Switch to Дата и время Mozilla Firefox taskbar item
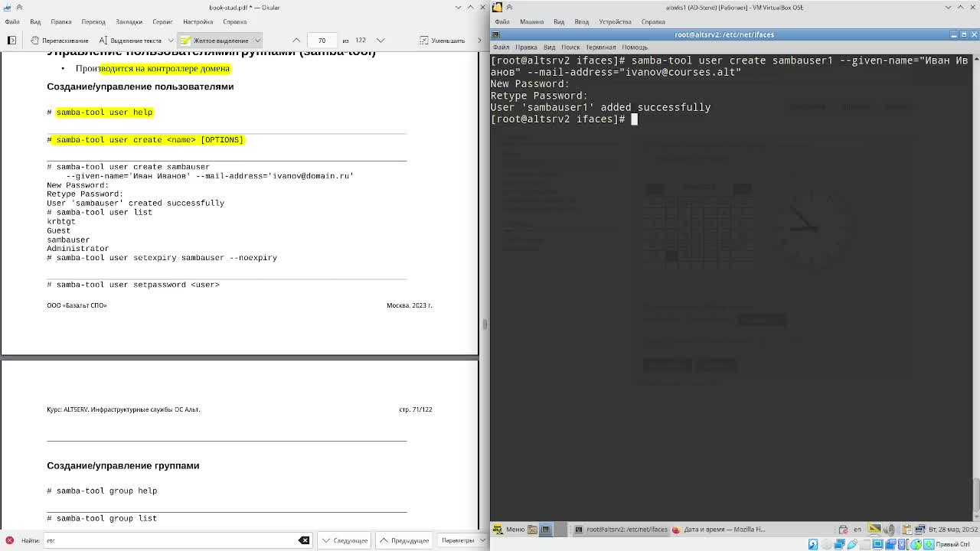This screenshot has height=551, width=980. pyautogui.click(x=718, y=529)
